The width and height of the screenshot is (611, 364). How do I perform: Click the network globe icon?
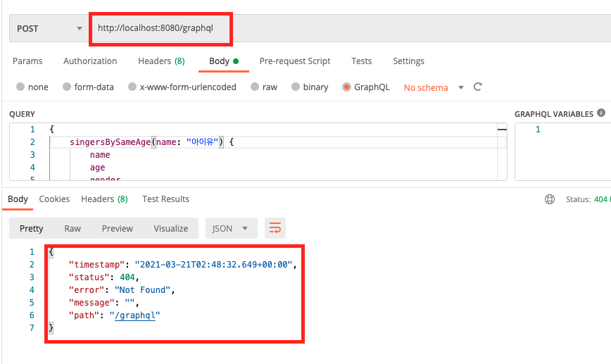point(550,199)
